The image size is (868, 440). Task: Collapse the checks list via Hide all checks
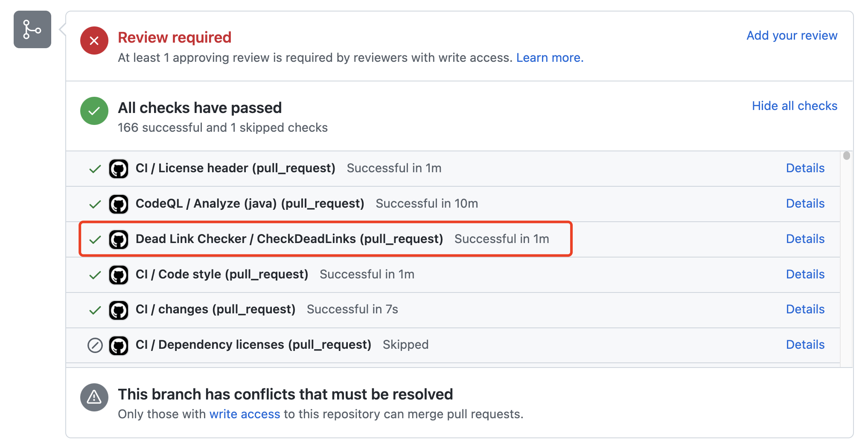pos(794,105)
